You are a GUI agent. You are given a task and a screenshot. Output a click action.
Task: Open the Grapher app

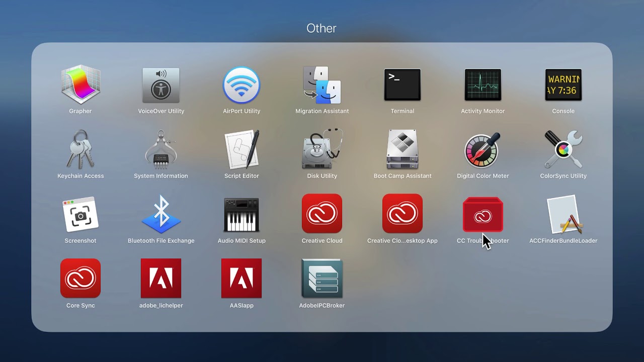click(x=80, y=84)
